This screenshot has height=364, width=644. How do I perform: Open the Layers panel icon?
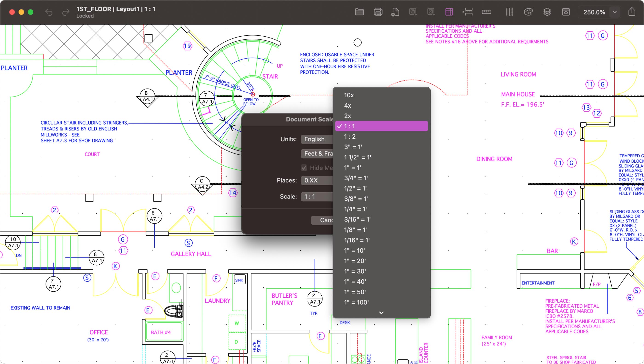(x=547, y=12)
